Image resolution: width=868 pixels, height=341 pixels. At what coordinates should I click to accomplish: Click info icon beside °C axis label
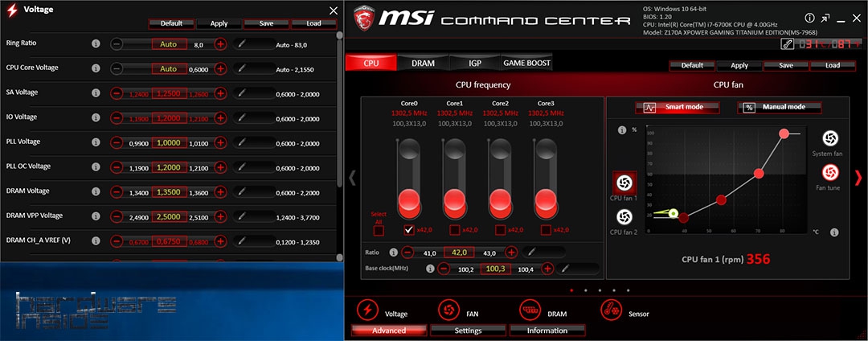tap(834, 232)
